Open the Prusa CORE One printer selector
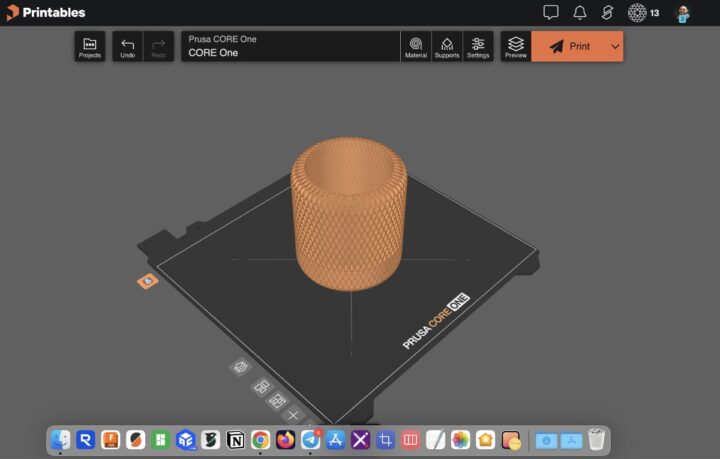The image size is (720, 459). 290,47
